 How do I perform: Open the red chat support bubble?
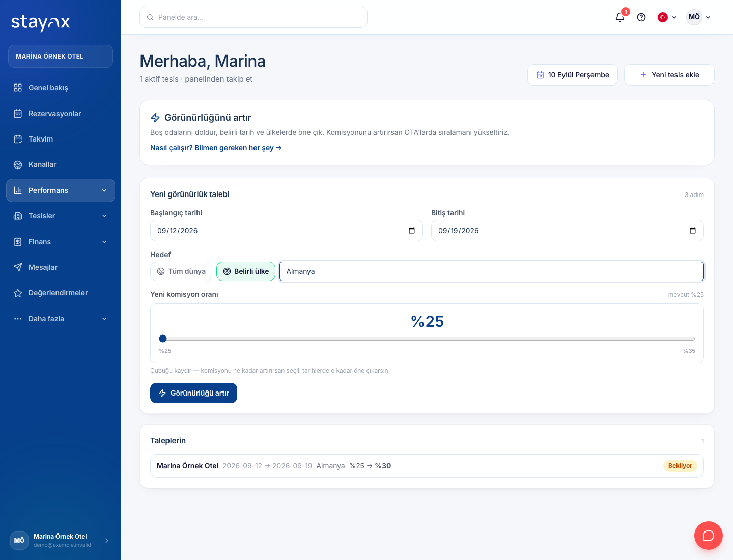pyautogui.click(x=709, y=536)
